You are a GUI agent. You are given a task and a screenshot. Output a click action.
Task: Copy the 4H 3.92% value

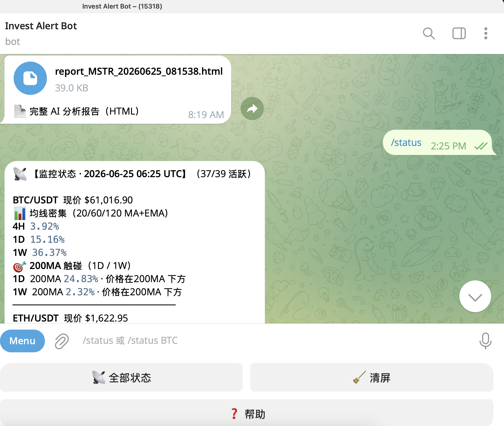point(44,226)
